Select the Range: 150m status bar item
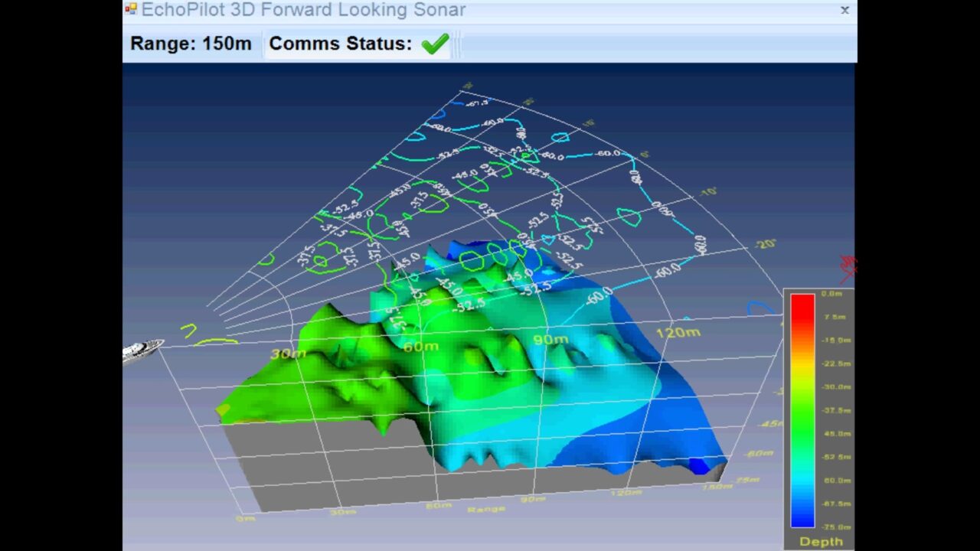The height and width of the screenshot is (551, 980). click(x=191, y=44)
